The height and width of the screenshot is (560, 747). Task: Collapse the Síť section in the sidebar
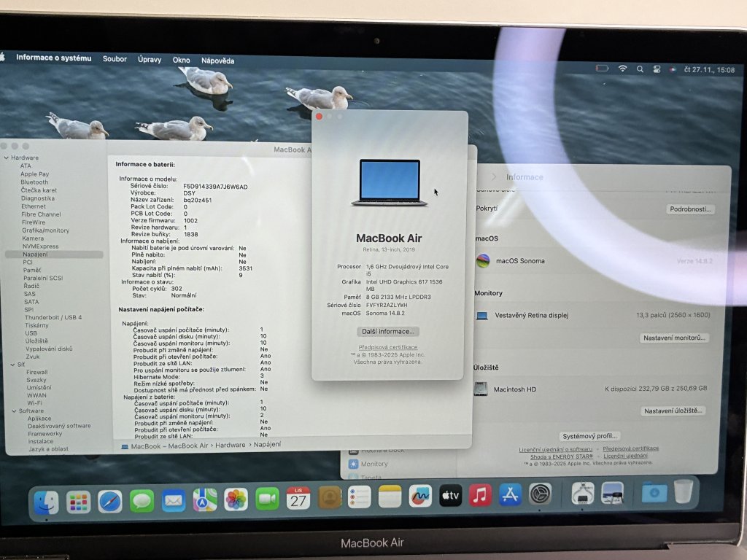coord(11,364)
